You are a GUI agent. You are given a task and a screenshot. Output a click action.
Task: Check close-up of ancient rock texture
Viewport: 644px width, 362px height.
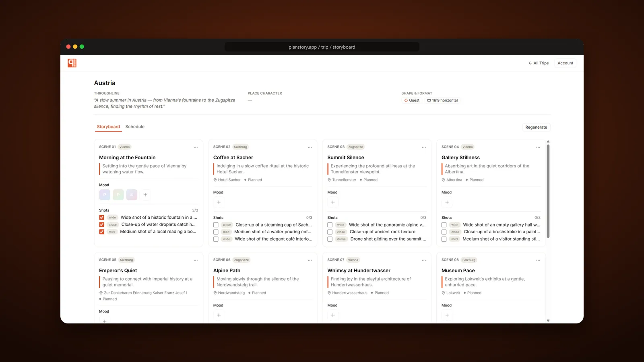(330, 232)
